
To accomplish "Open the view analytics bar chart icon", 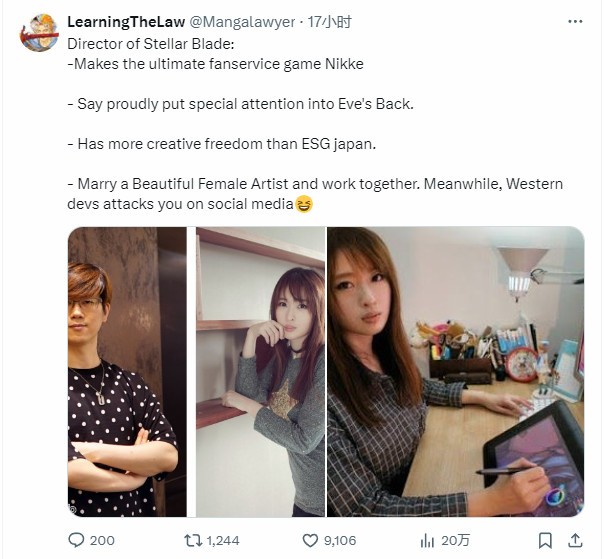I will click(428, 540).
